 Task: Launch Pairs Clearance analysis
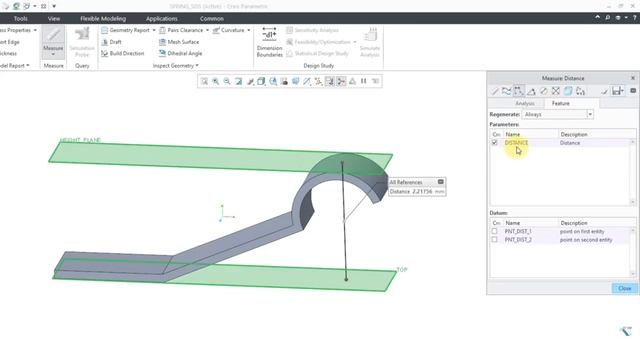[181, 30]
